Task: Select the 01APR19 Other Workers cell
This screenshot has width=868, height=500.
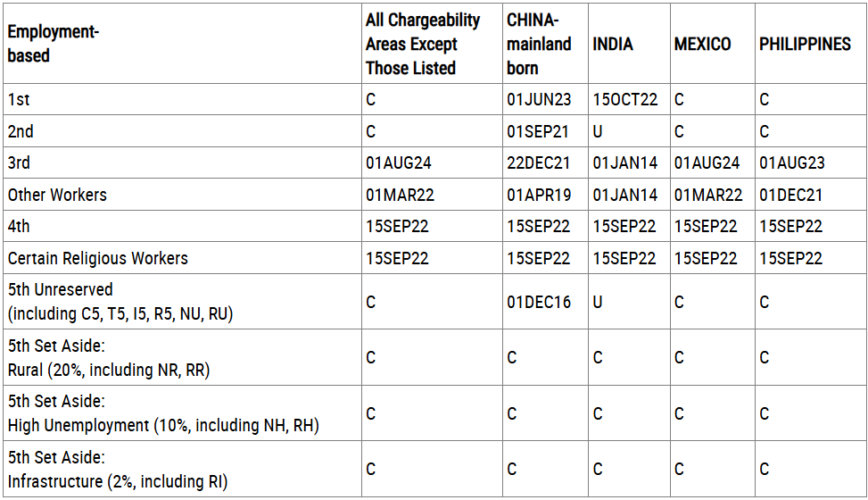Action: pos(539,195)
